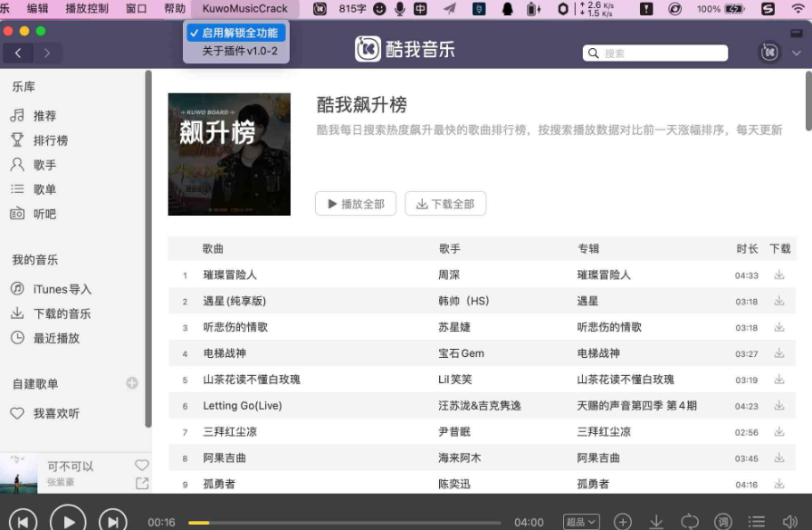Click artist 宝石Gem

tap(461, 353)
